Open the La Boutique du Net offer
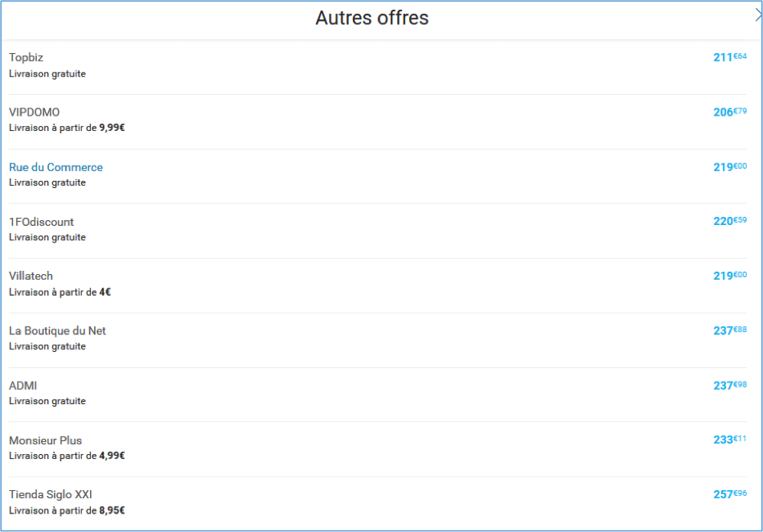Screen dimensions: 763x532 57,330
